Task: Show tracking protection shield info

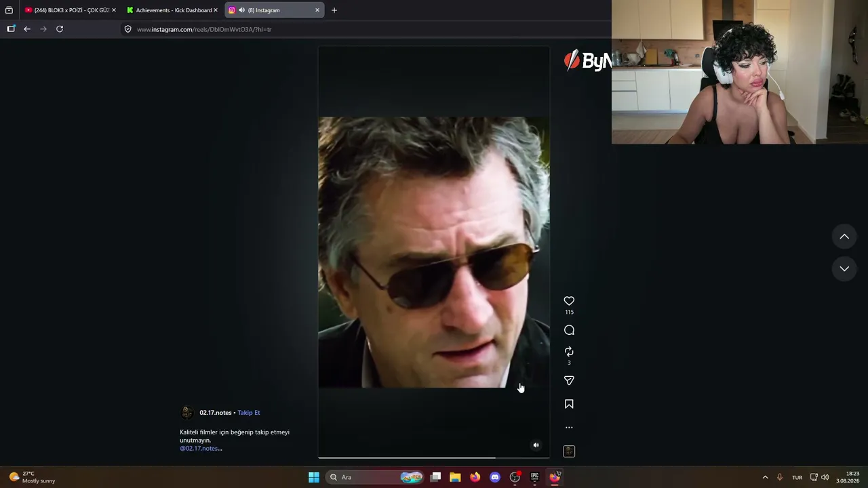Action: point(127,29)
